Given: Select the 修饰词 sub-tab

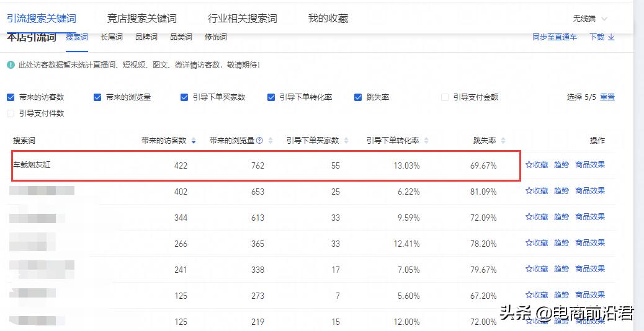Looking at the screenshot, I should [x=216, y=37].
